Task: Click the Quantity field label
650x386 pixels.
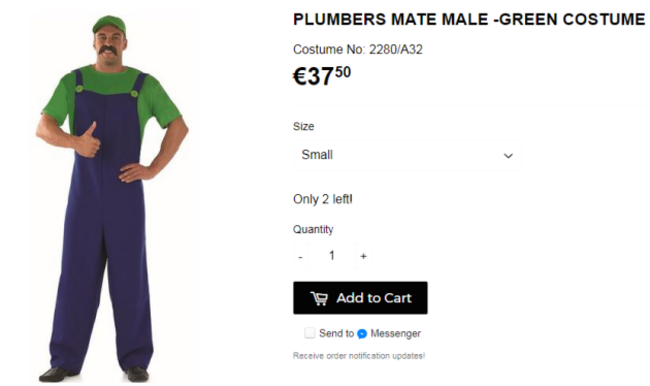Action: [x=313, y=229]
